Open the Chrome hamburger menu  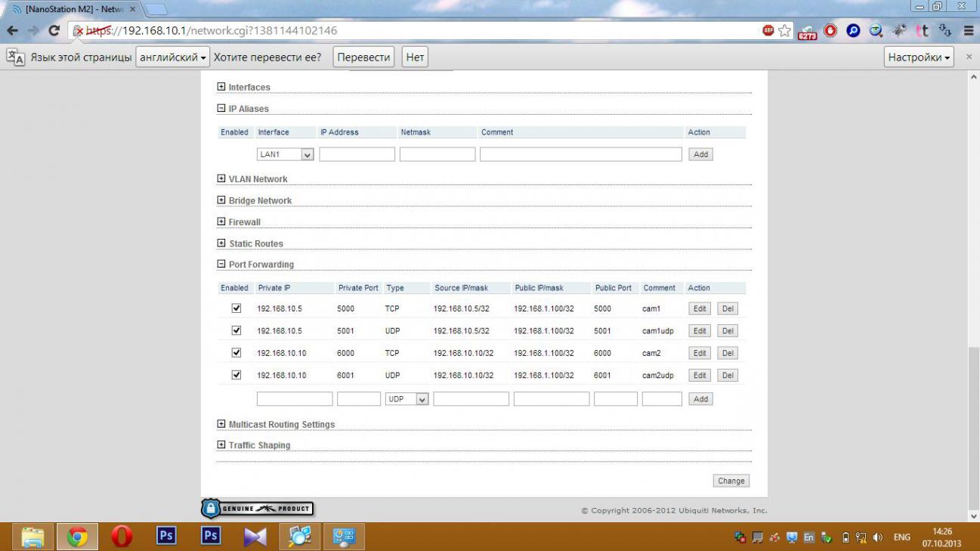click(x=969, y=31)
